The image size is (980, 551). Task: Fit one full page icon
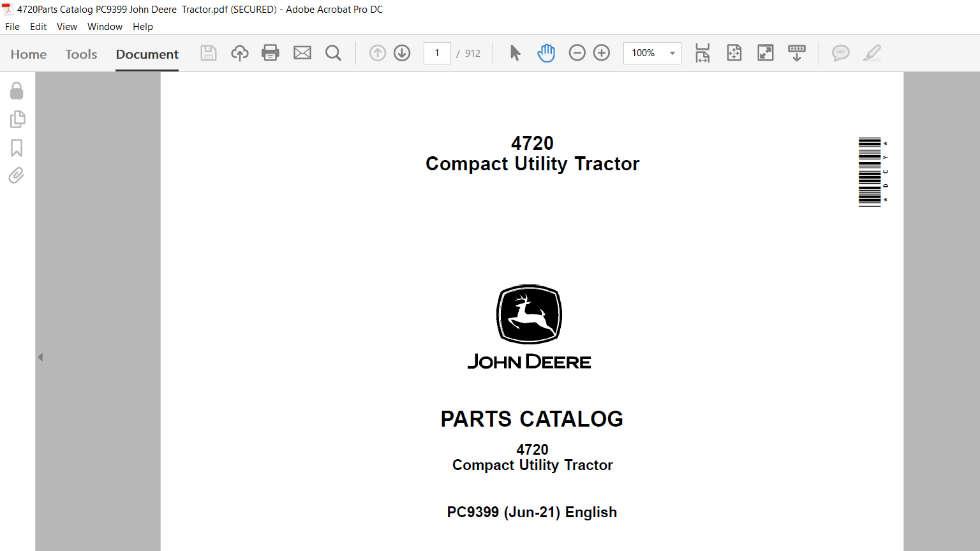point(734,53)
